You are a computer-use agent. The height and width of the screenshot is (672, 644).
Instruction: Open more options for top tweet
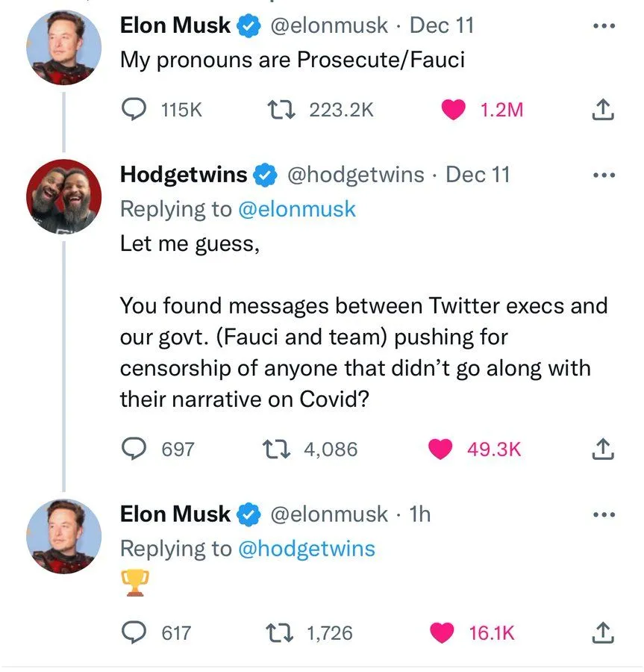pyautogui.click(x=603, y=25)
